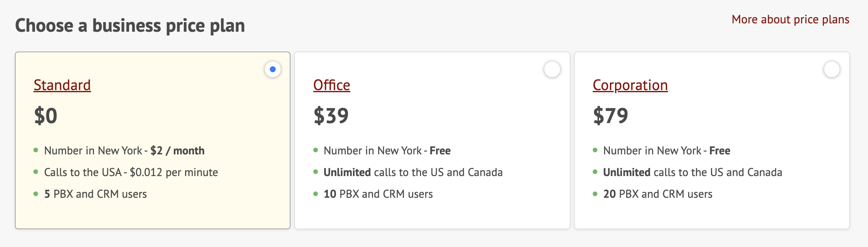Open the Office plan details link

pos(331,85)
